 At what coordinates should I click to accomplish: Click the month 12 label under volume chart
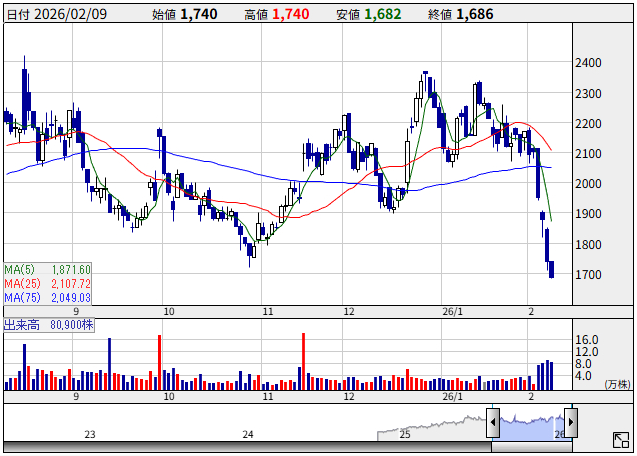point(349,396)
